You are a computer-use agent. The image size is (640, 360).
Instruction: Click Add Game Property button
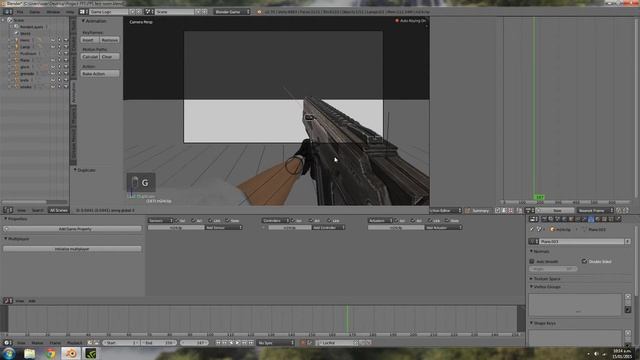pos(72,229)
